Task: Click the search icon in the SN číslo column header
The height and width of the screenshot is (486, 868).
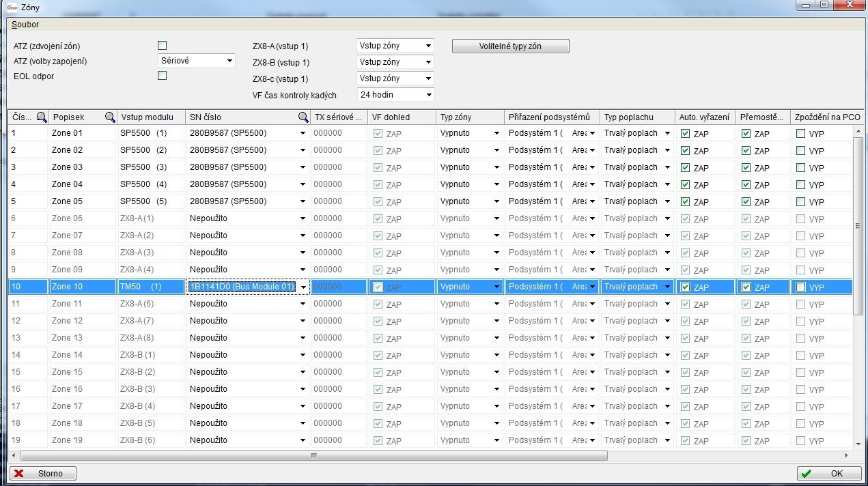Action: [x=303, y=117]
